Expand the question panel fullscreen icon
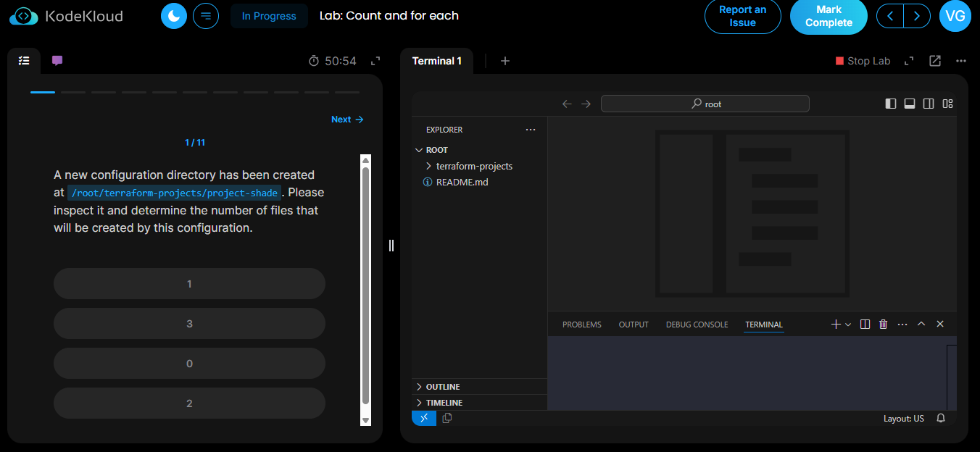Viewport: 980px width, 452px height. (375, 61)
